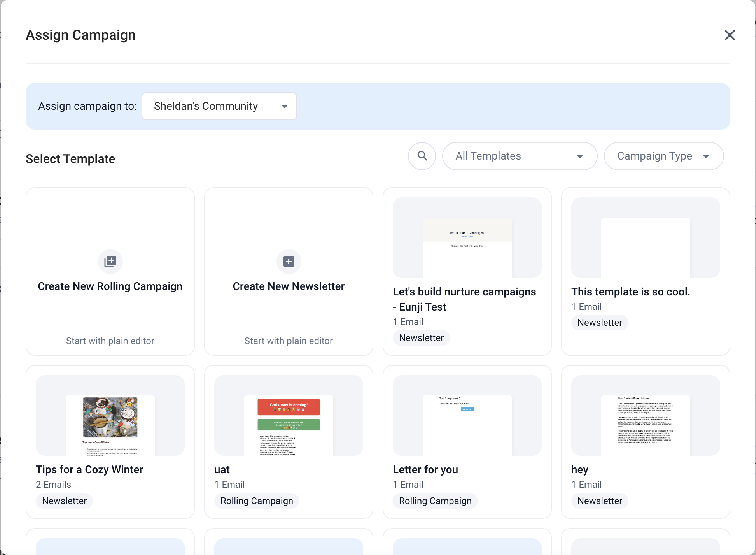Click Newsletter tag on Eunji Test card
Viewport: 756px width, 555px height.
(x=421, y=338)
